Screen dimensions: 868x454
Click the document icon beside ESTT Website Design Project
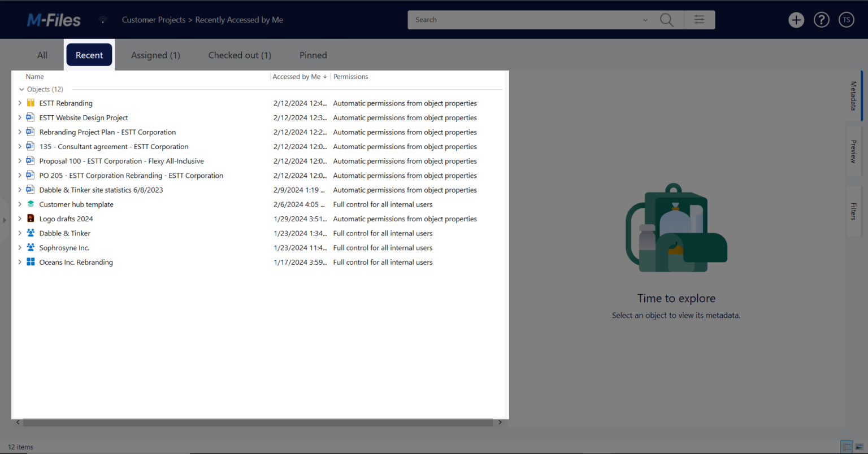[30, 117]
